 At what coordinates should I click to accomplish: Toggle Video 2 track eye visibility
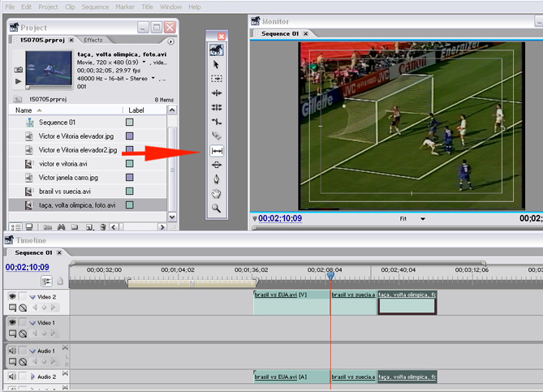[x=12, y=297]
